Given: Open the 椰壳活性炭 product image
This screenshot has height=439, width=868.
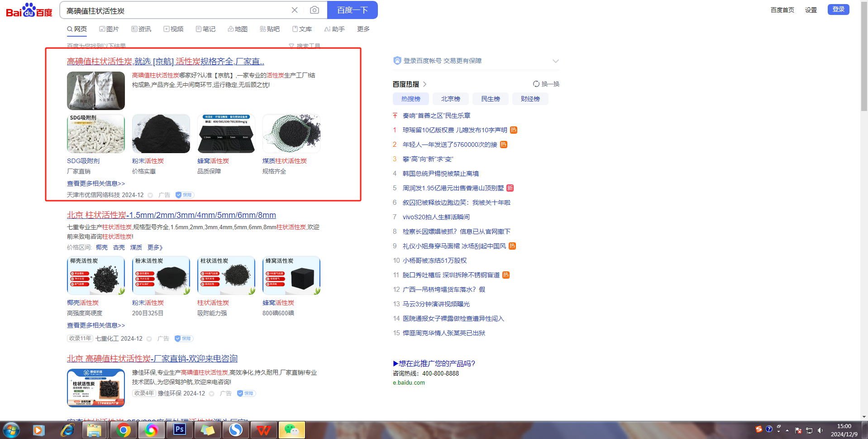Looking at the screenshot, I should (x=96, y=275).
